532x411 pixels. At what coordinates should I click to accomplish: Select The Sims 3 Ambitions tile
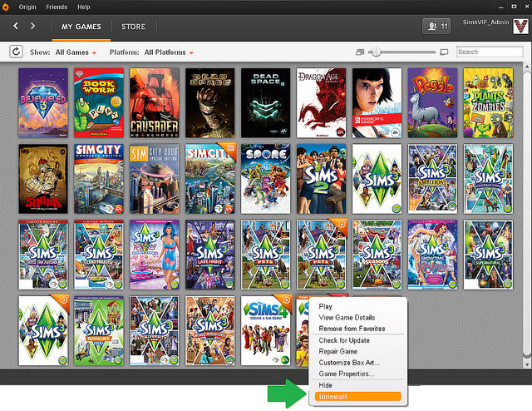click(x=432, y=179)
